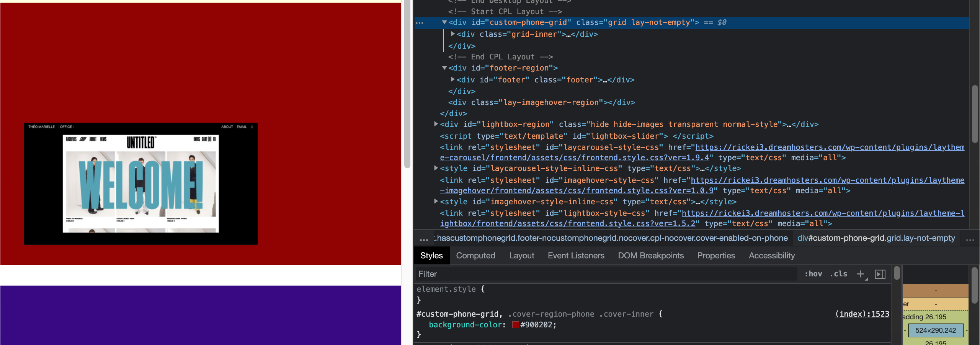Expand the div id footer node
980x345 pixels.
(453, 79)
